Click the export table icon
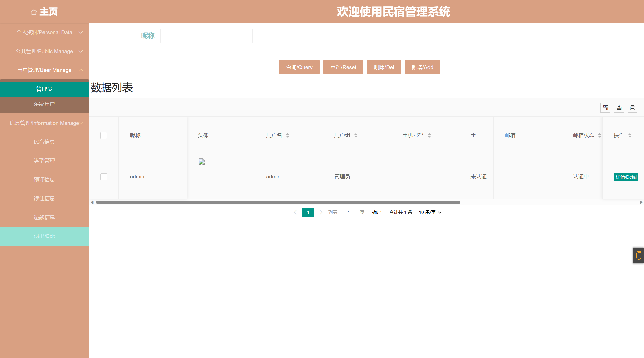 [x=619, y=108]
